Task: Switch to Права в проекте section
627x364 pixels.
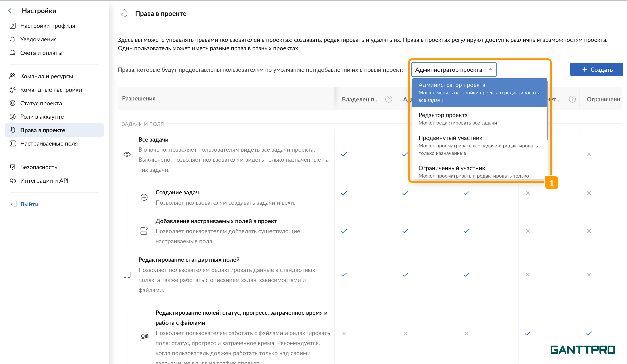Action: 43,130
